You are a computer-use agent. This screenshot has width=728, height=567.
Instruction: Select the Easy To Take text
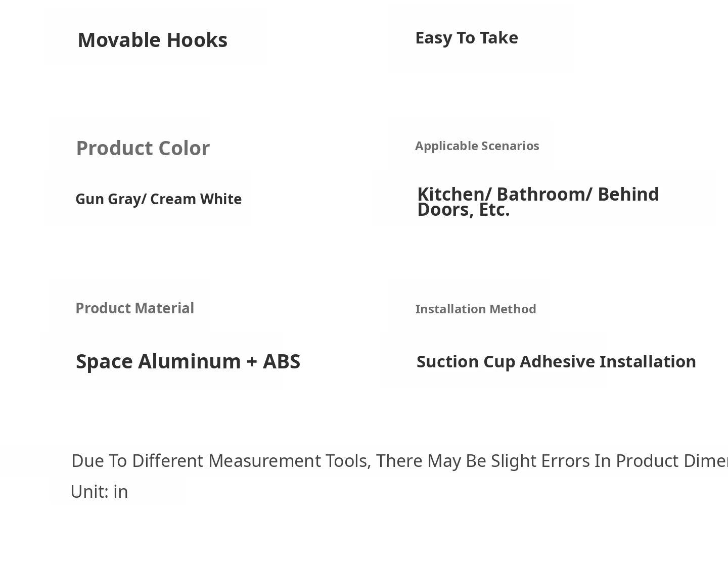pyautogui.click(x=466, y=38)
